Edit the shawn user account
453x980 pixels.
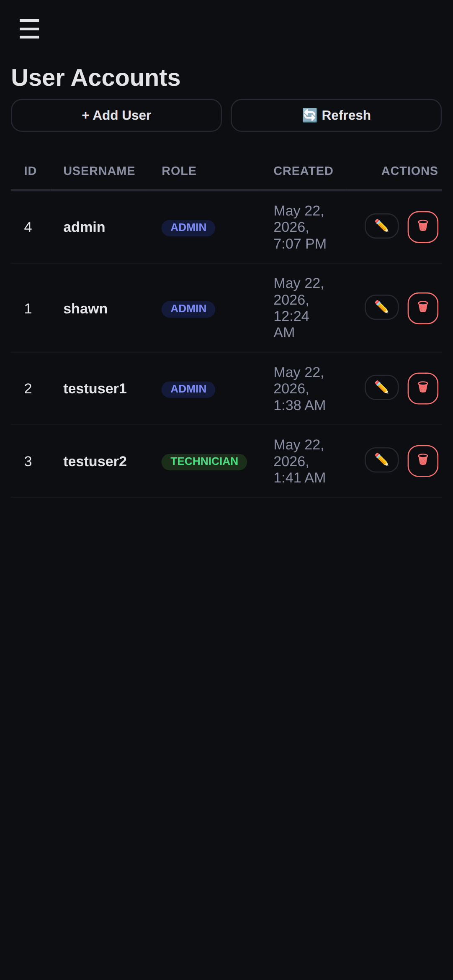coord(381,307)
